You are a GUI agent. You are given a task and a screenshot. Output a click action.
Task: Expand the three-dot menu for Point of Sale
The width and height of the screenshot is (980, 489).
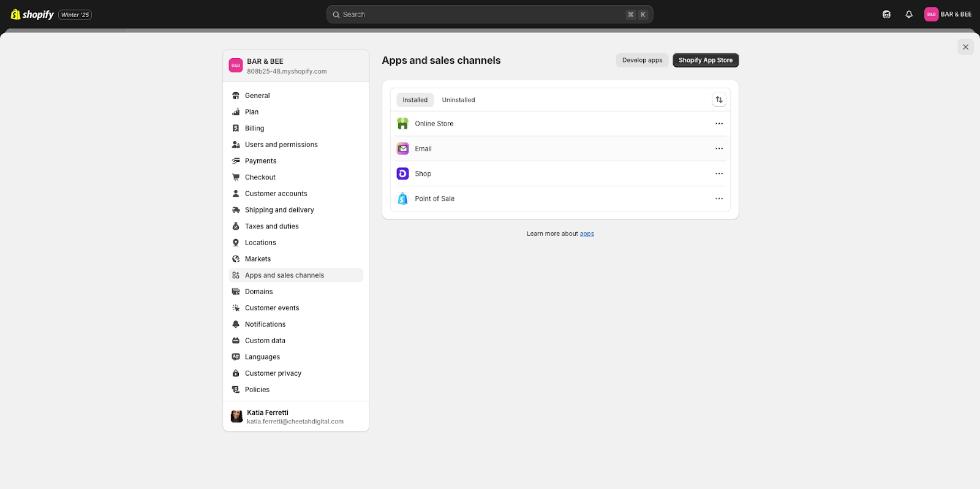click(719, 199)
